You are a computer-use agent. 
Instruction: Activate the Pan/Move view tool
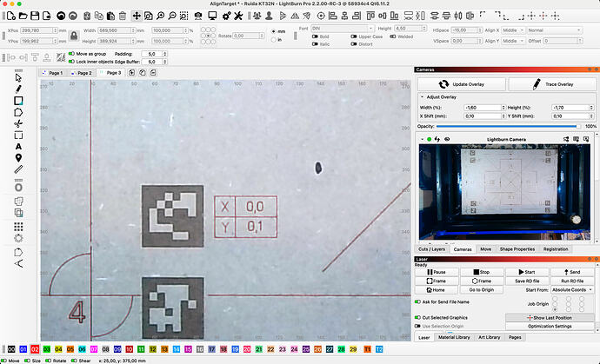(x=137, y=16)
